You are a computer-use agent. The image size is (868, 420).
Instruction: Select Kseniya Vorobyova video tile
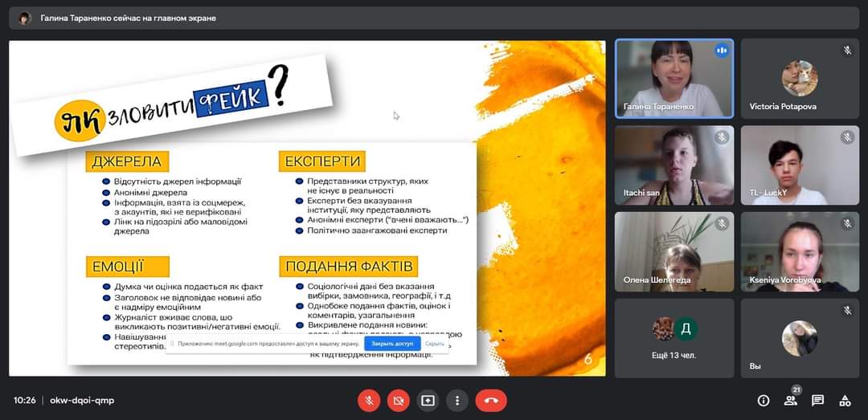coord(800,252)
